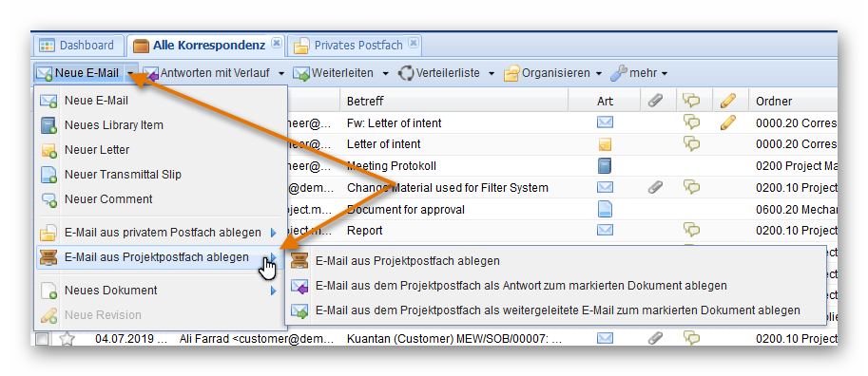Click the Neuer Letter icon

tap(48, 150)
